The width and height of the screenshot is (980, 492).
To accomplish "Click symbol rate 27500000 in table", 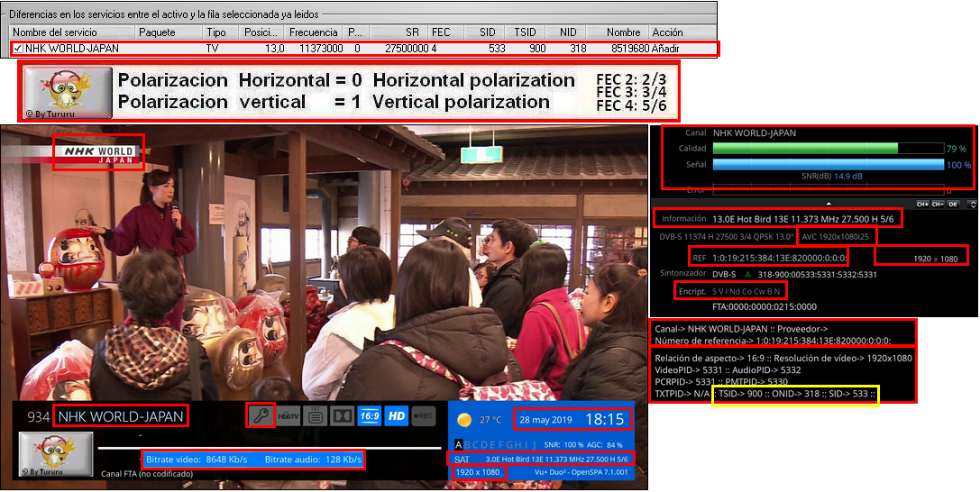I will [x=407, y=49].
